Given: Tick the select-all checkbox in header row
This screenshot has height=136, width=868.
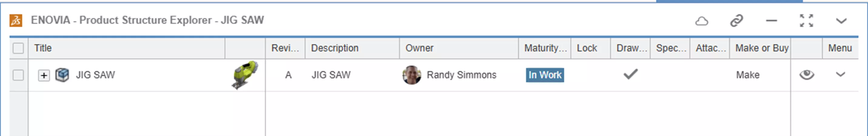Looking at the screenshot, I should pos(18,48).
